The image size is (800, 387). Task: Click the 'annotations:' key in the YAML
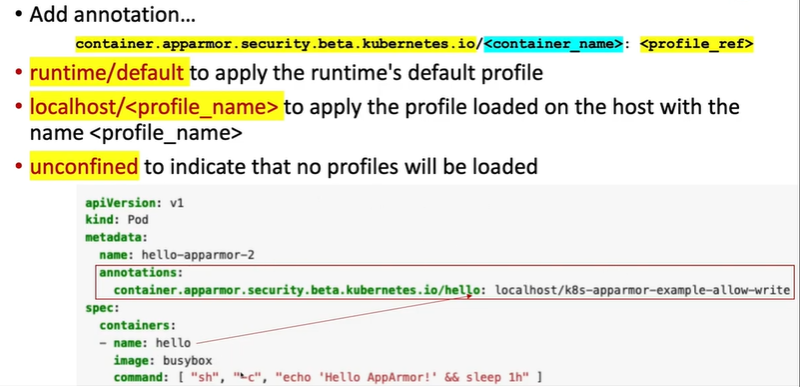pos(141,273)
